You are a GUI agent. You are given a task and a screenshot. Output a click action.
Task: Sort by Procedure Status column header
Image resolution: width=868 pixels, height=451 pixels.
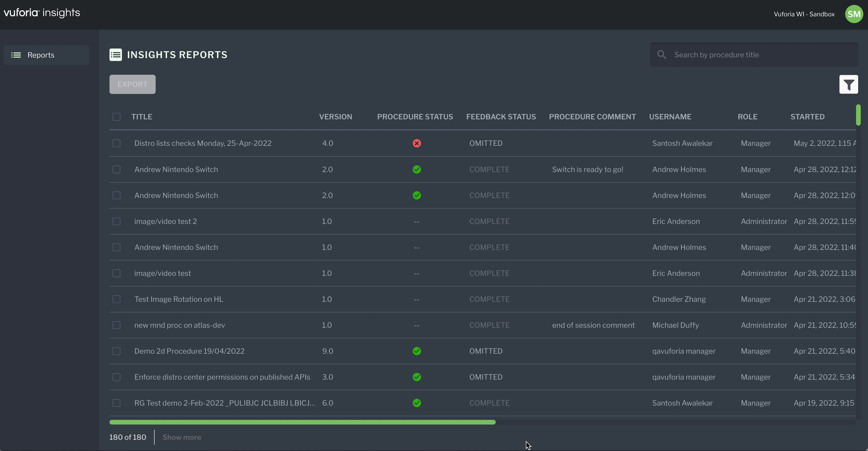click(415, 117)
